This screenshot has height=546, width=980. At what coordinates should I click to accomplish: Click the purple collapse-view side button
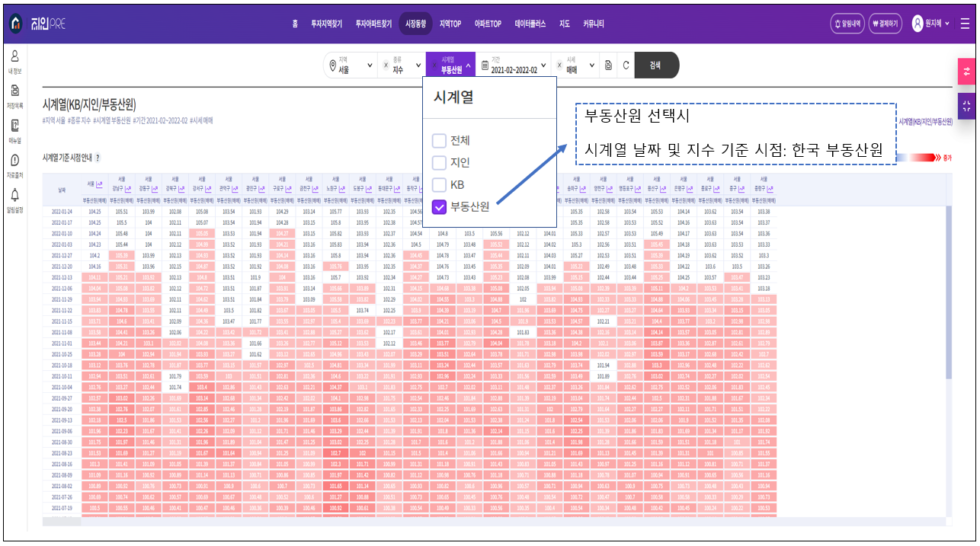coord(966,107)
